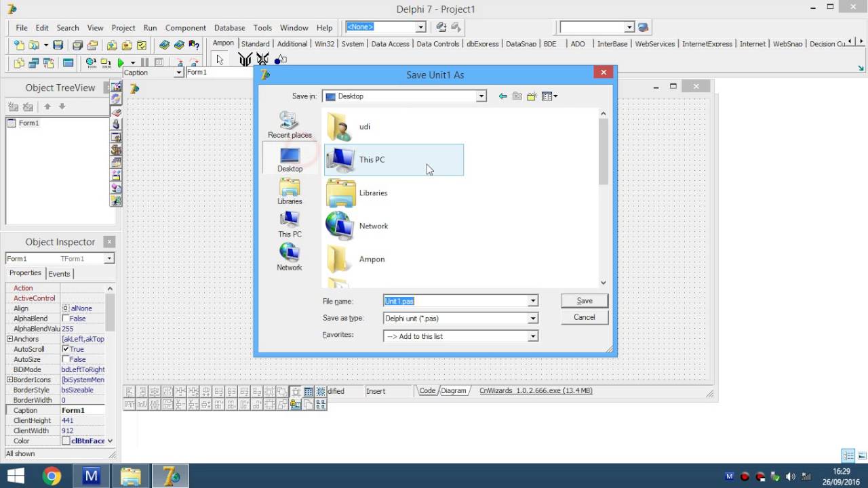This screenshot has width=868, height=488.
Task: Open the File name dropdown arrow
Action: 532,301
